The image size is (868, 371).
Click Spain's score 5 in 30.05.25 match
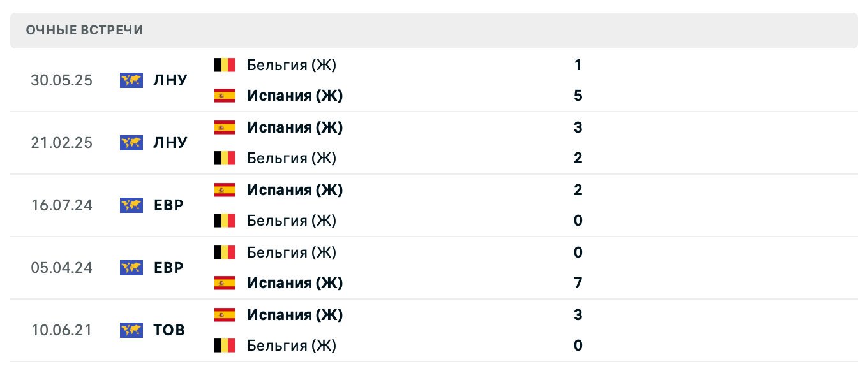tap(578, 96)
